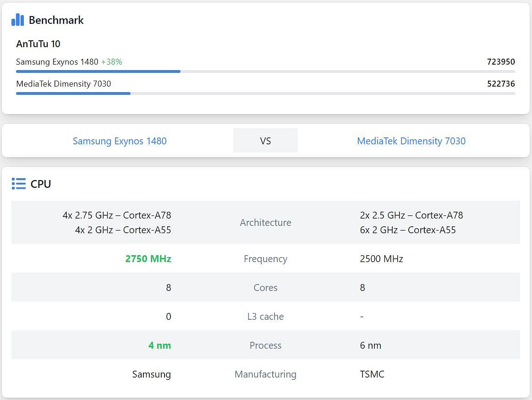The width and height of the screenshot is (532, 400).
Task: Click the Frequency row label
Action: pyautogui.click(x=265, y=259)
